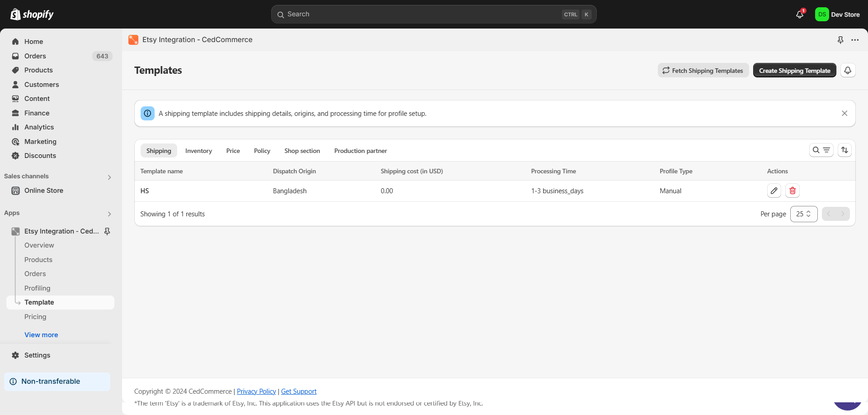
Task: Click the Bangladesh dispatch origin cell
Action: [290, 191]
